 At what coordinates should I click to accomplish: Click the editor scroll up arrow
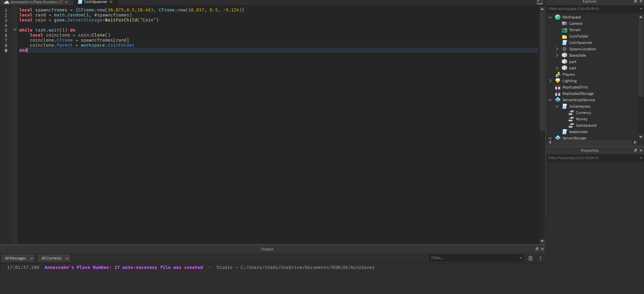tap(542, 9)
